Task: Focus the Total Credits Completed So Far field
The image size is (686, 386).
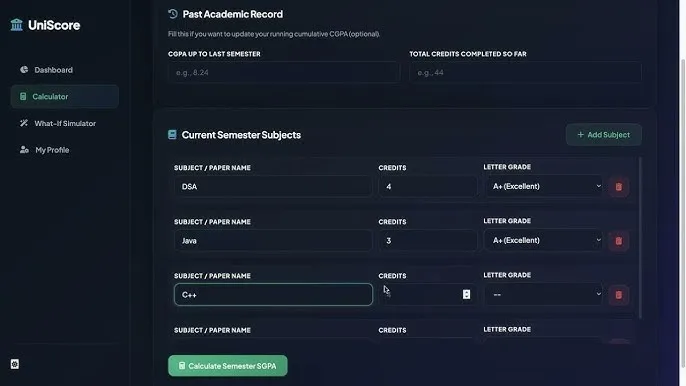Action: click(x=525, y=72)
